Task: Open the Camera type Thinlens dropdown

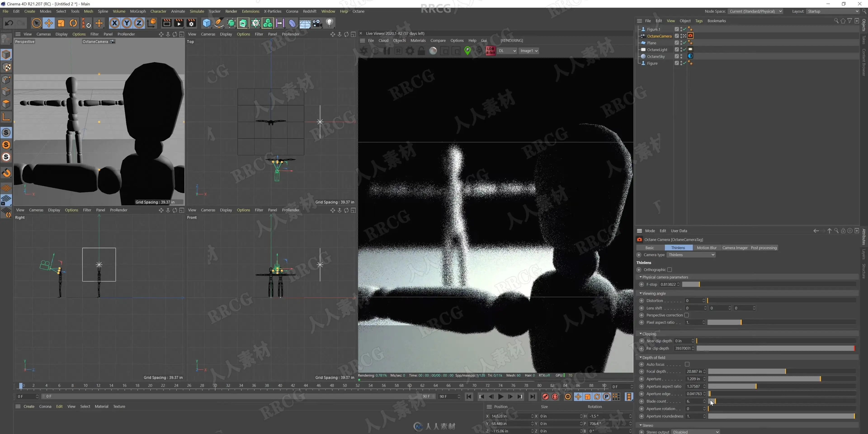Action: coord(691,255)
